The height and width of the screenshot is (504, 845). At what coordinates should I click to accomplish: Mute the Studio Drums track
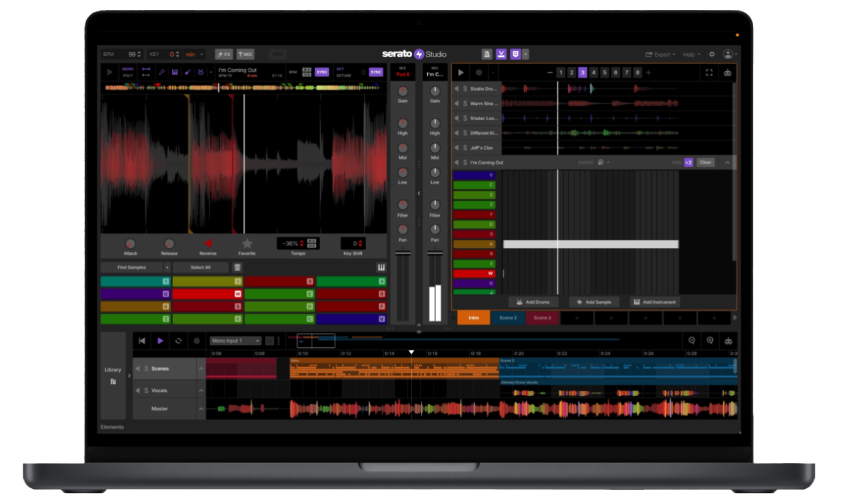pyautogui.click(x=457, y=89)
